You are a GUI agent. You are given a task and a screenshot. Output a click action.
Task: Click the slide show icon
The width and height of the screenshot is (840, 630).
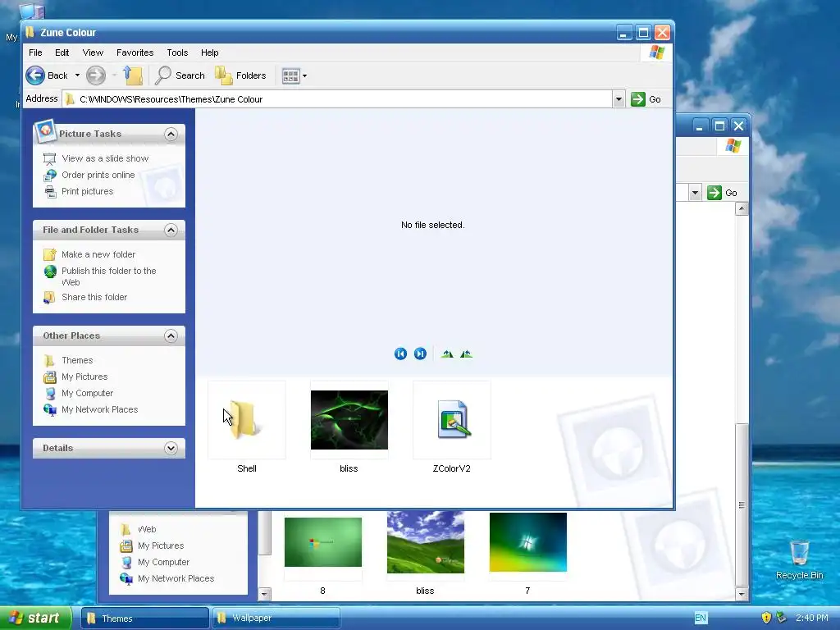coord(50,158)
